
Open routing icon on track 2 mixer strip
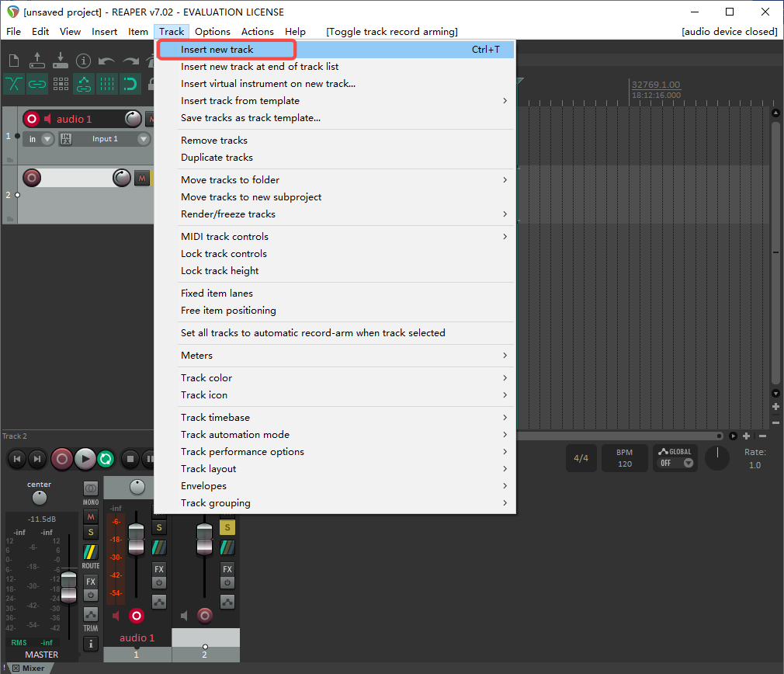pos(227,547)
